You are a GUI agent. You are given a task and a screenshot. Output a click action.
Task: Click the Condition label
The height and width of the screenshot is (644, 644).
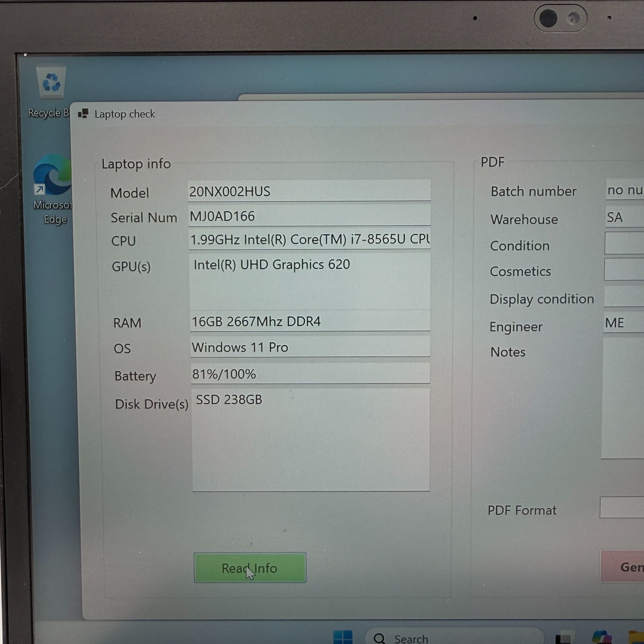point(520,246)
